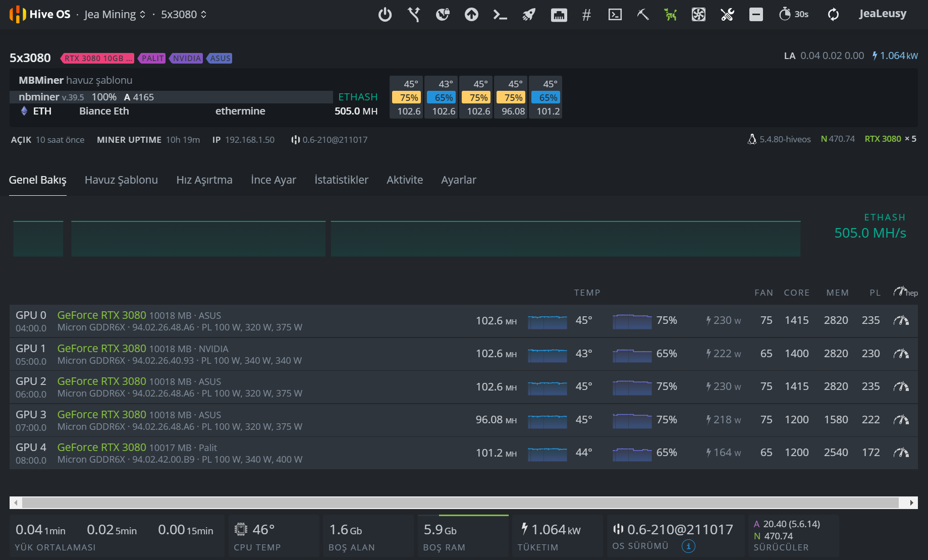Switch to Genel Bakış tab
Viewport: 928px width, 560px height.
pos(38,180)
